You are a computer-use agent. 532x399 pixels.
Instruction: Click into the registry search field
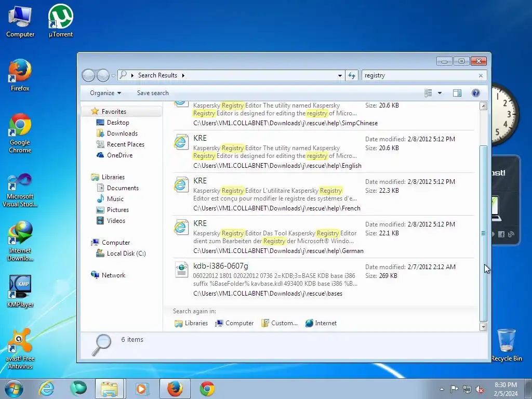[x=419, y=75]
